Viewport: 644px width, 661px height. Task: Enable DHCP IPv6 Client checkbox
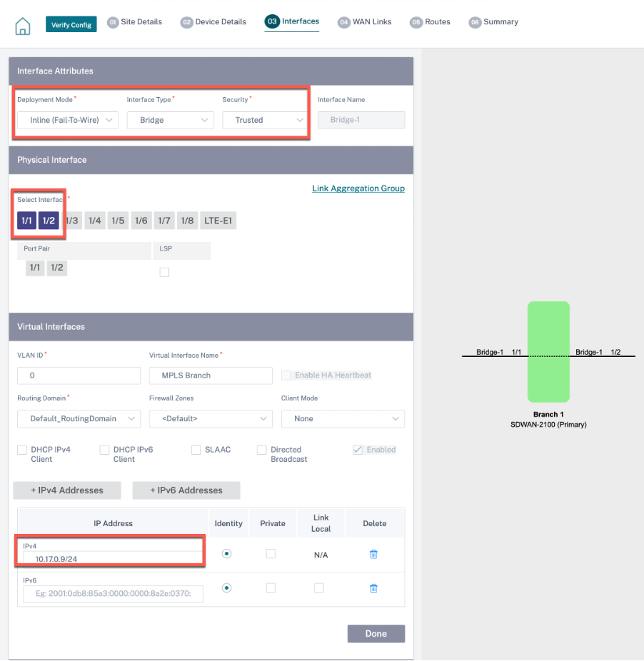pyautogui.click(x=104, y=450)
